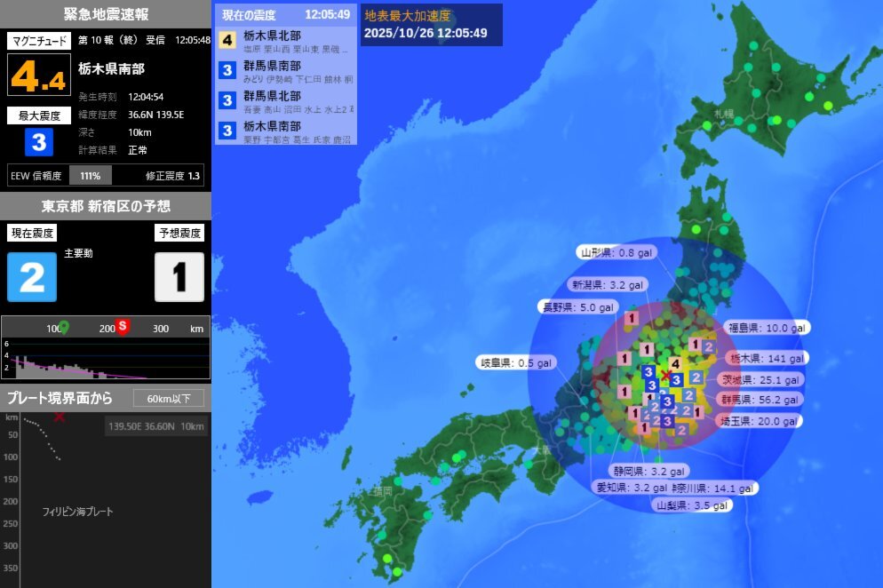The height and width of the screenshot is (588, 883).
Task: Click the EEW 信頼度 111% bar
Action: tap(91, 175)
